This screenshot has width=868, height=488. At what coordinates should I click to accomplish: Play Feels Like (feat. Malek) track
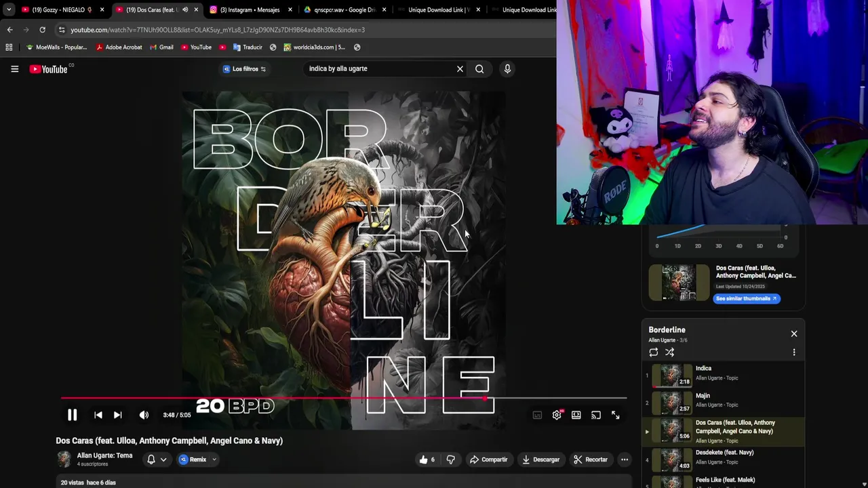coord(723,481)
